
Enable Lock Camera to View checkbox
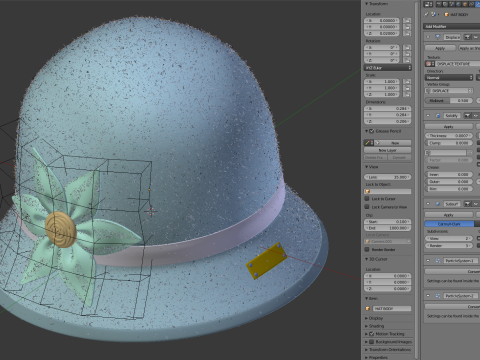point(367,207)
